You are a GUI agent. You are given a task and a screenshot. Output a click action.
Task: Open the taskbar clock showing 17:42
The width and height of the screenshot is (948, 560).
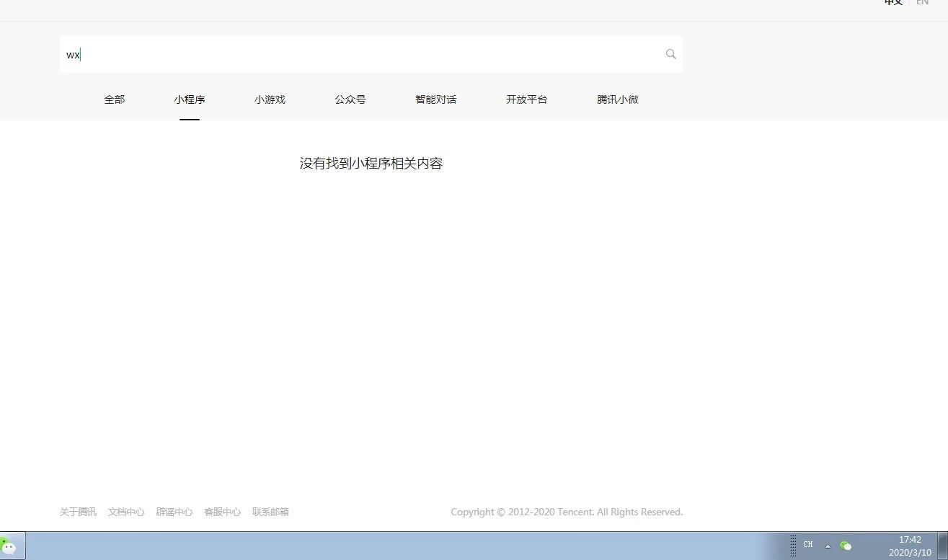(910, 546)
